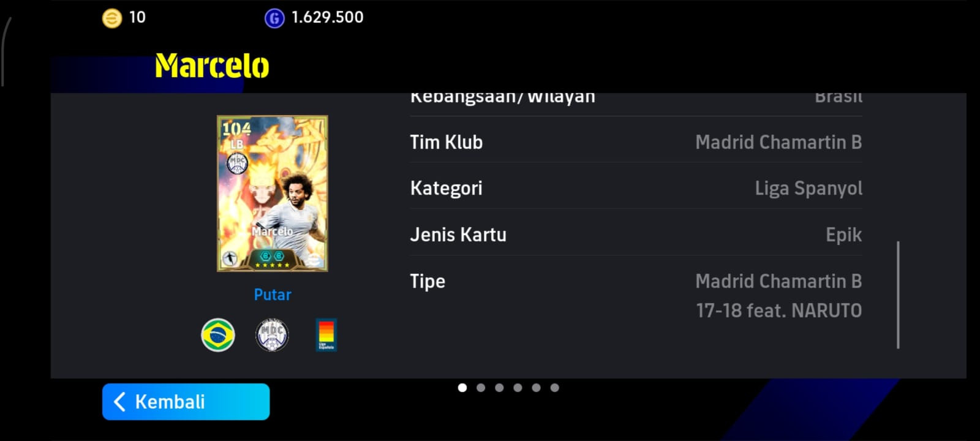Tap the club crest on the player card
Screen dimensions: 980x441
point(237,163)
